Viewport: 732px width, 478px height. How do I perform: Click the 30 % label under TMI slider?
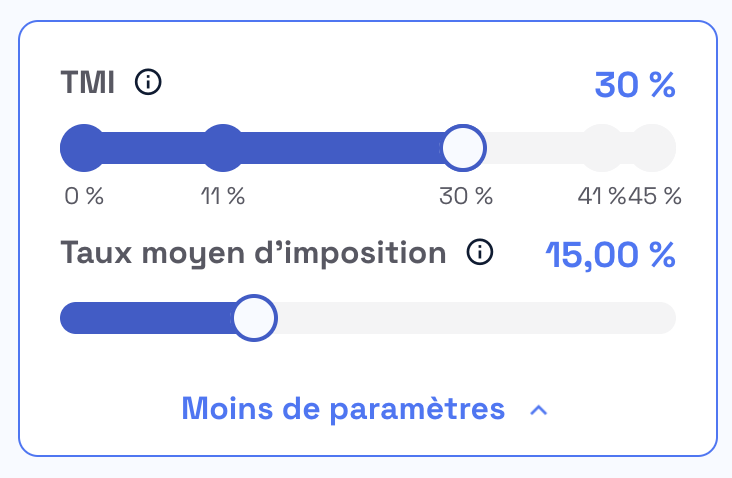(466, 196)
